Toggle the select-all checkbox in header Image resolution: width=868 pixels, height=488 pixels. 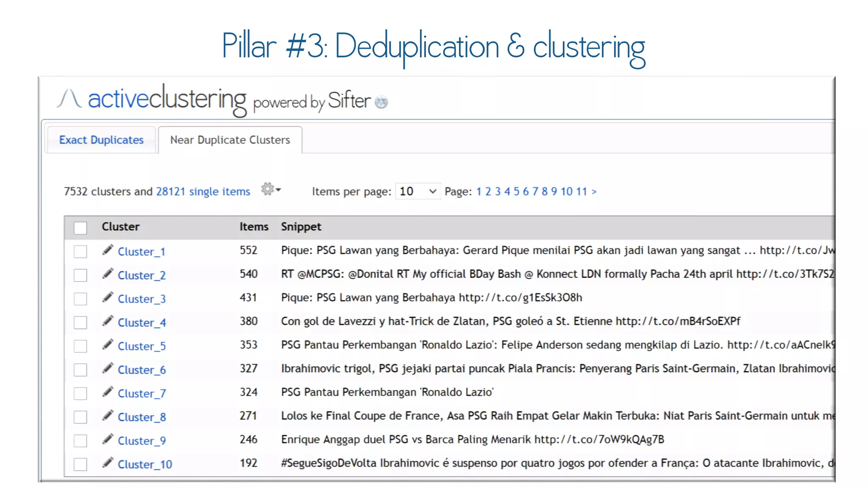[x=80, y=228]
